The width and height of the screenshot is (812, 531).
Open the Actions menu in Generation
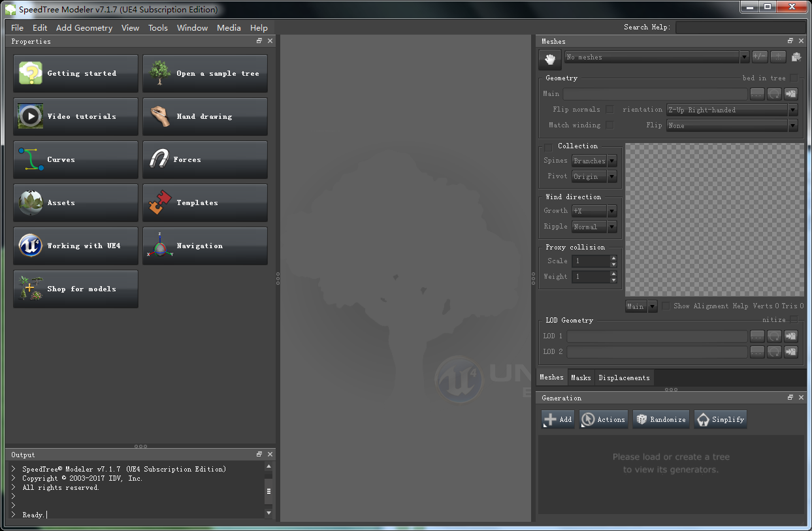tap(604, 419)
